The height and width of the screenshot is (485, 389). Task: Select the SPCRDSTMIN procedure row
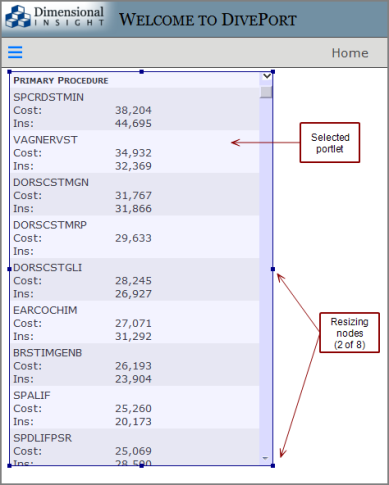click(x=135, y=109)
